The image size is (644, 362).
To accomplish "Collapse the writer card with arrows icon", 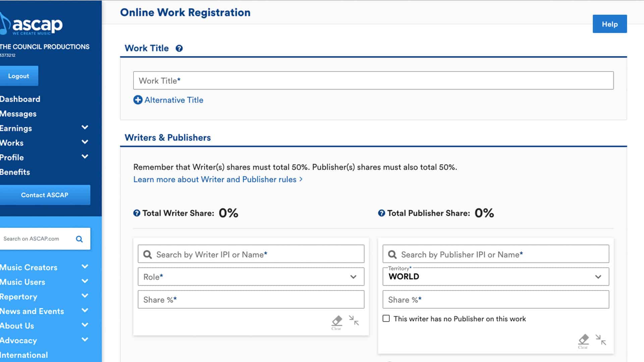I will tap(354, 320).
